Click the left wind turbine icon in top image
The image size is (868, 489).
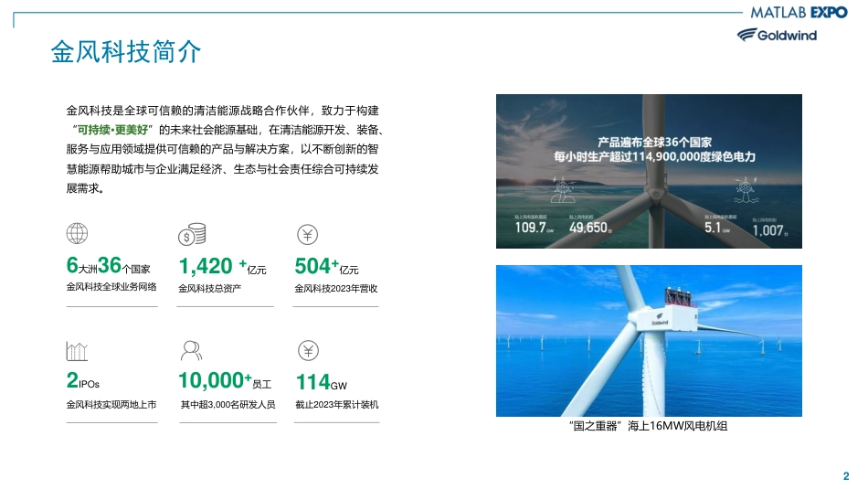click(x=563, y=189)
